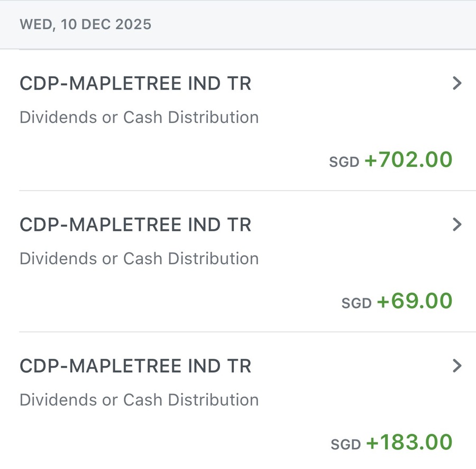Image resolution: width=476 pixels, height=469 pixels.
Task: Expand the +702.00 transaction chevron arrow
Action: [457, 83]
